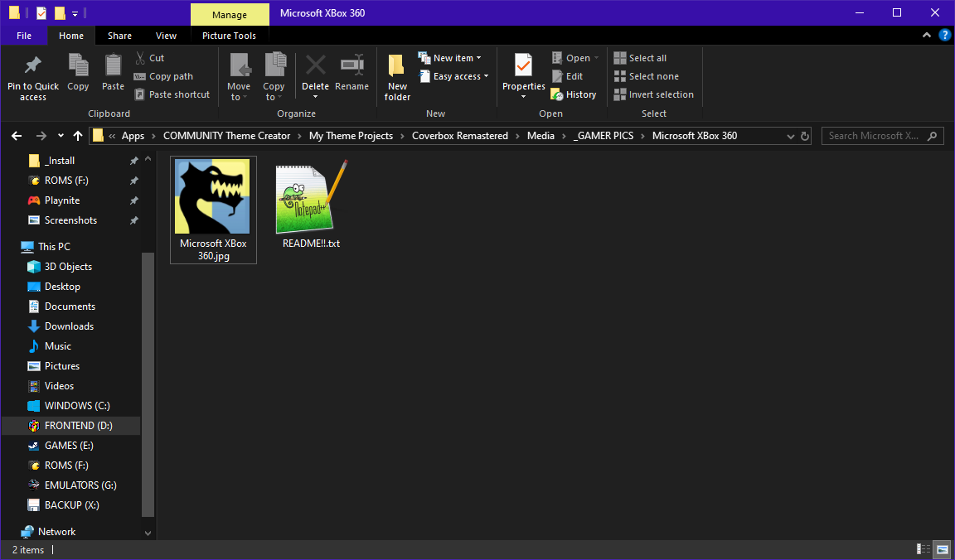Click My Theme Projects breadcrumb

tap(351, 136)
